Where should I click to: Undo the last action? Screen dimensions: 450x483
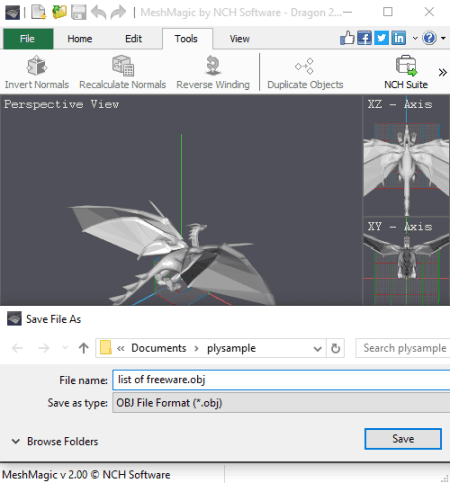[99, 12]
